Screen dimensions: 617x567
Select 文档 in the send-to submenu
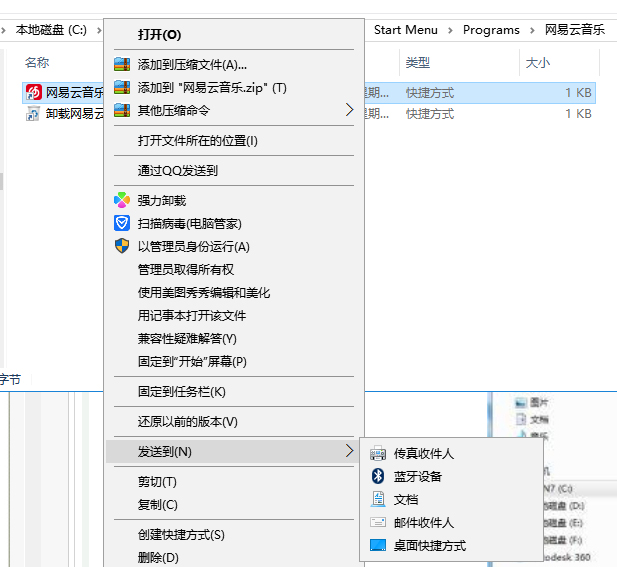click(x=451, y=499)
